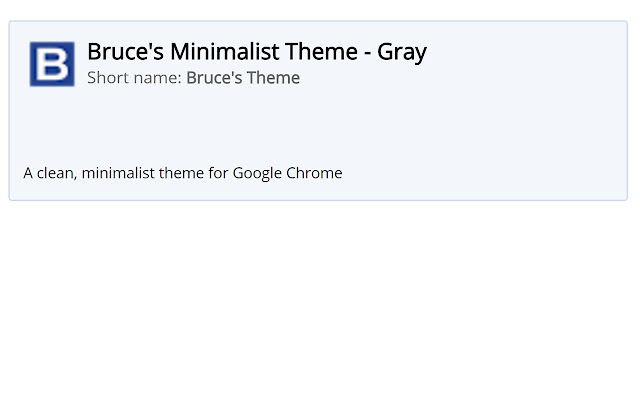Click the word "Short" in the subtitle

click(x=108, y=78)
